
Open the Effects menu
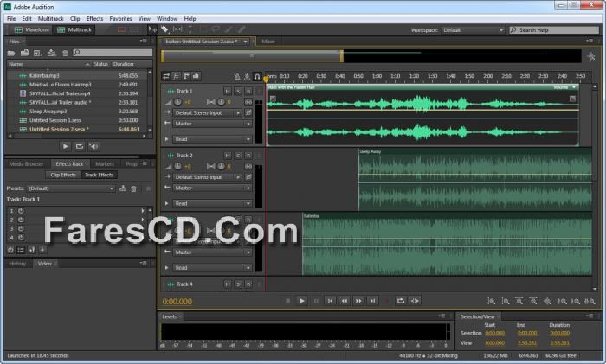(94, 18)
